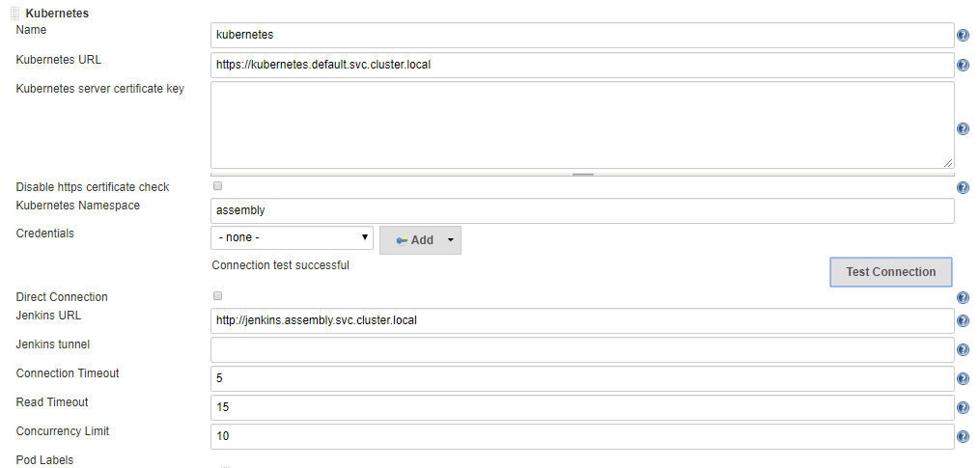The width and height of the screenshot is (980, 468).
Task: Click the Test Connection button
Action: click(890, 272)
